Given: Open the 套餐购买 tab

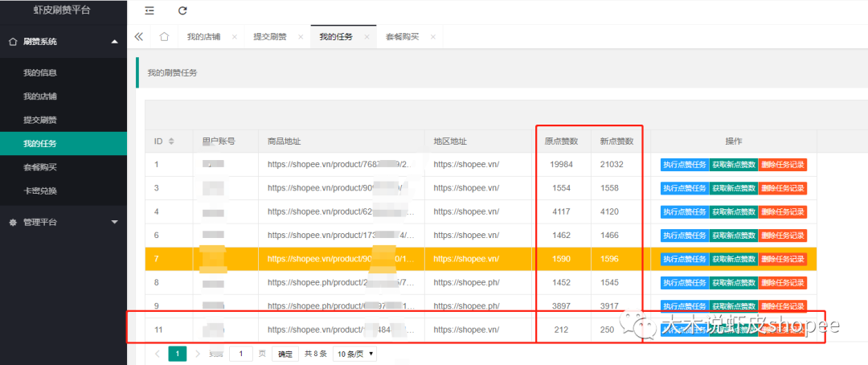Looking at the screenshot, I should pyautogui.click(x=403, y=37).
